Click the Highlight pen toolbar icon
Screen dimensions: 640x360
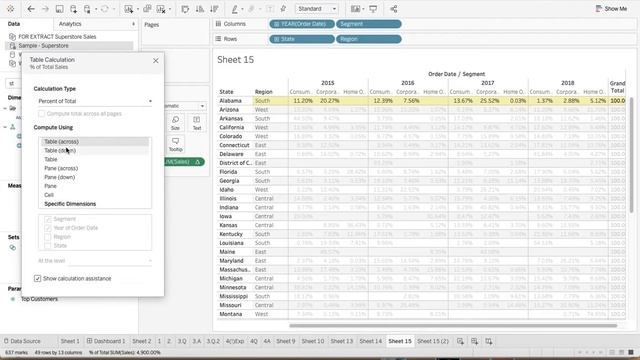point(235,9)
